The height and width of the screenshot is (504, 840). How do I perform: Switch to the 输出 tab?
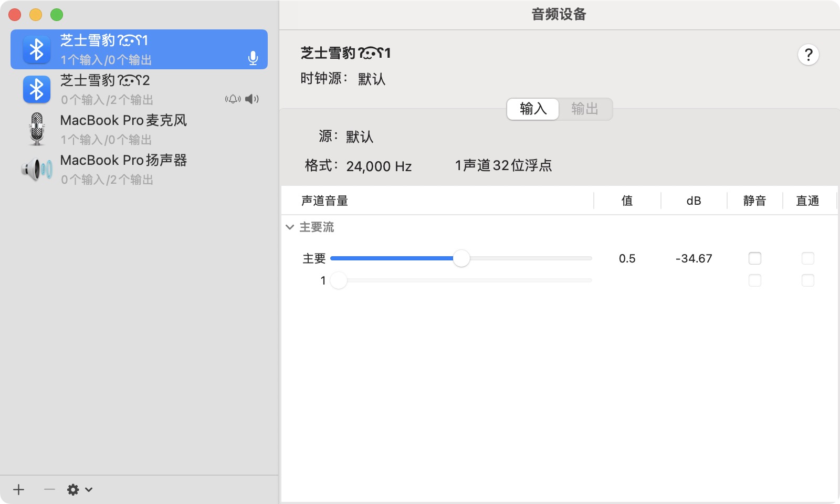[584, 109]
